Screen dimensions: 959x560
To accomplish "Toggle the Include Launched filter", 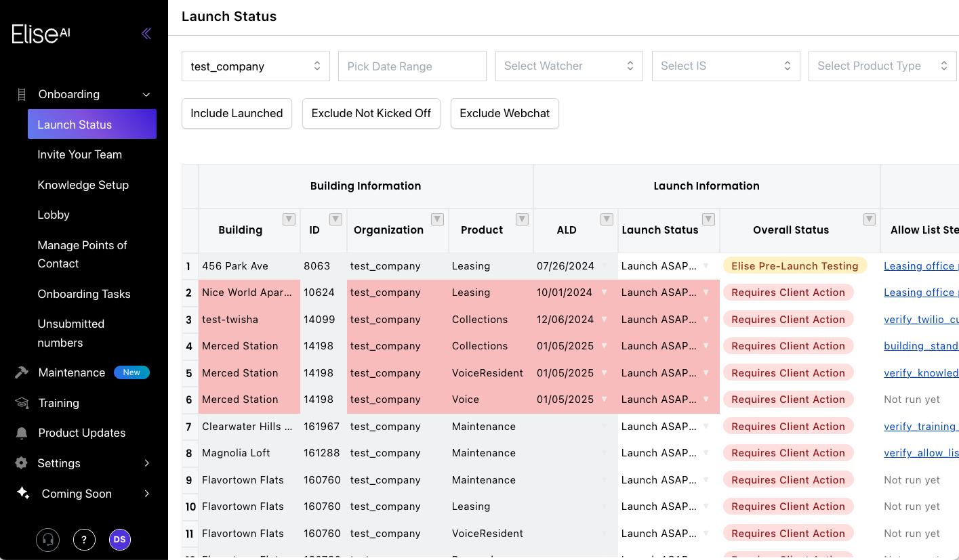I will [x=237, y=113].
